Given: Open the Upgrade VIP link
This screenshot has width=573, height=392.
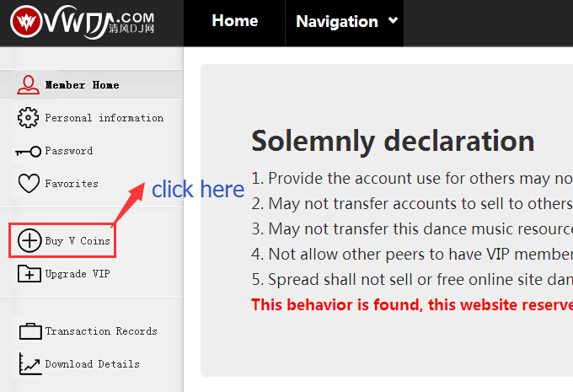Looking at the screenshot, I should (x=78, y=274).
